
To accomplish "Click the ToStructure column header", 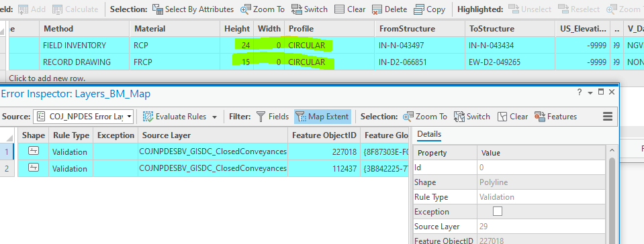I will [510, 29].
